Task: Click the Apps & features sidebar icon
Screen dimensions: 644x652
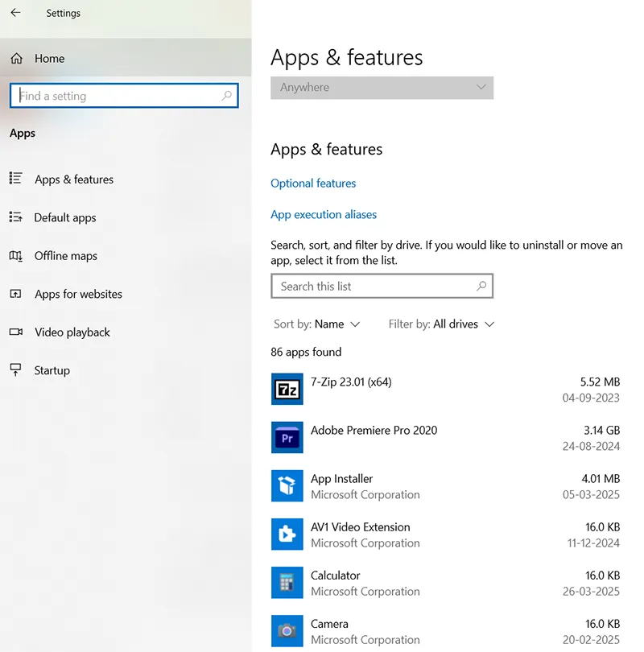Action: [16, 179]
